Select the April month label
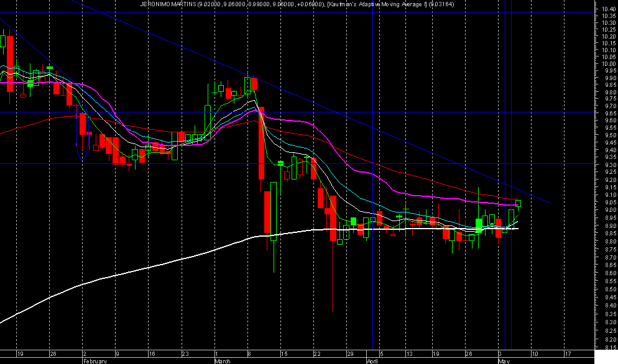This screenshot has height=364, width=618. (x=372, y=362)
